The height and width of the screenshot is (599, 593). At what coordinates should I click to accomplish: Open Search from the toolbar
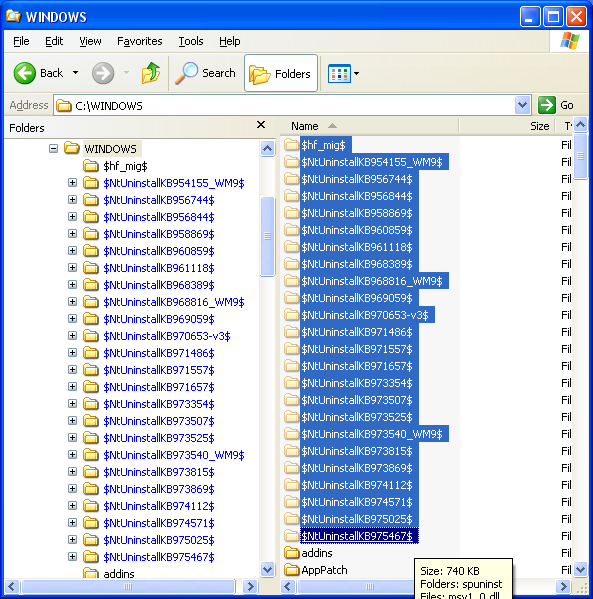(206, 73)
